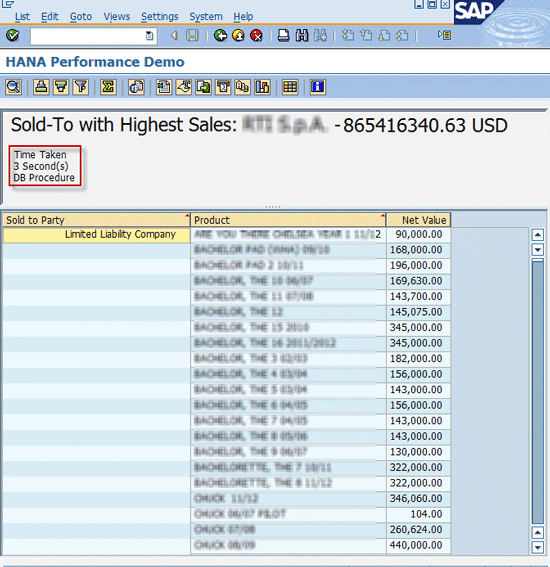Send to mail recipient icon
The height and width of the screenshot is (567, 550).
[x=223, y=87]
